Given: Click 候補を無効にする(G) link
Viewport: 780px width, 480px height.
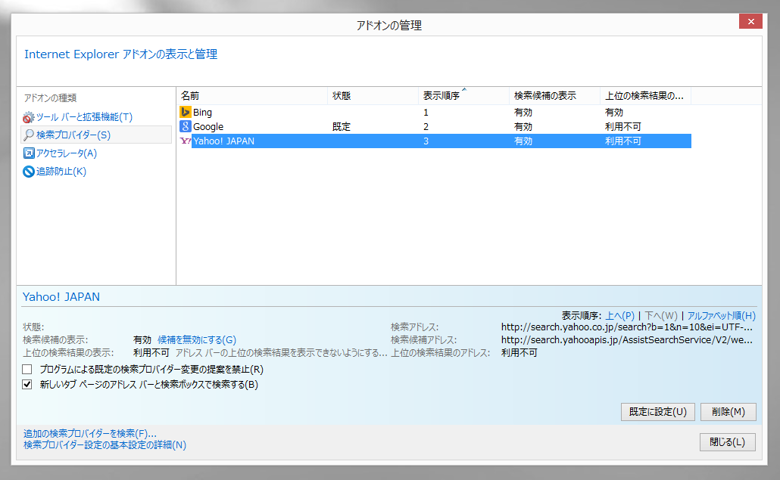Looking at the screenshot, I should pos(197,340).
